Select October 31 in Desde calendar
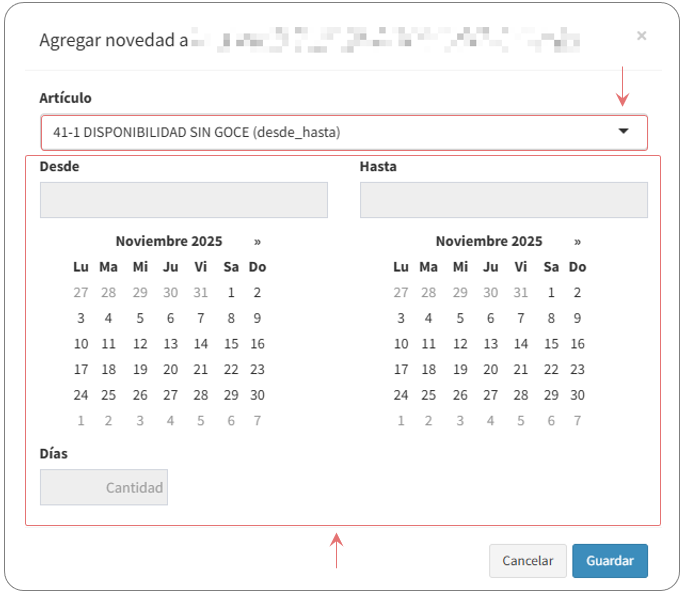This screenshot has height=594, width=683. (x=201, y=293)
